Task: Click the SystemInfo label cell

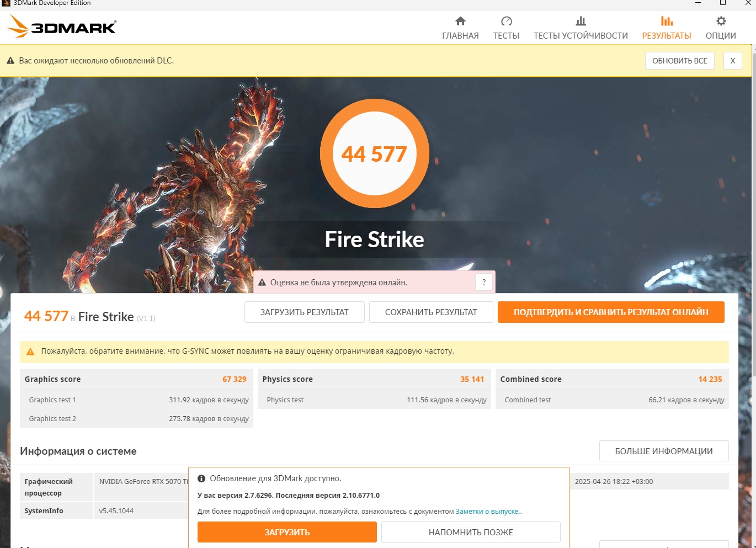Action: click(x=56, y=511)
